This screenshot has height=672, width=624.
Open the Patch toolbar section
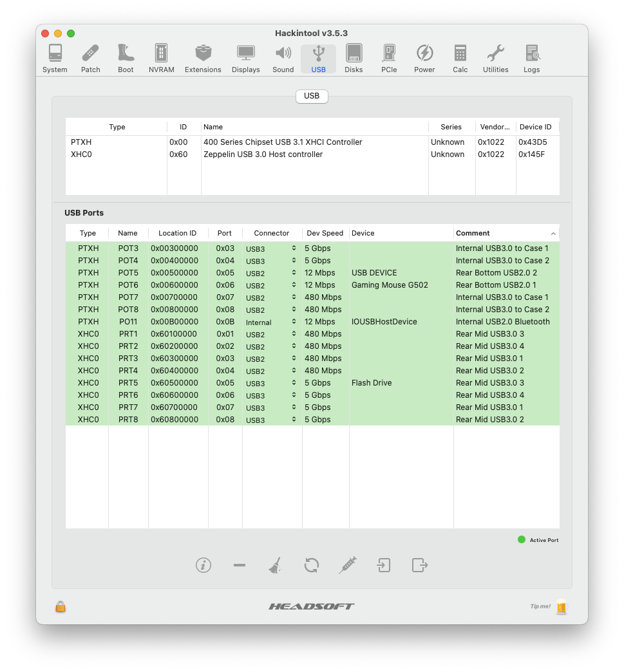click(90, 59)
